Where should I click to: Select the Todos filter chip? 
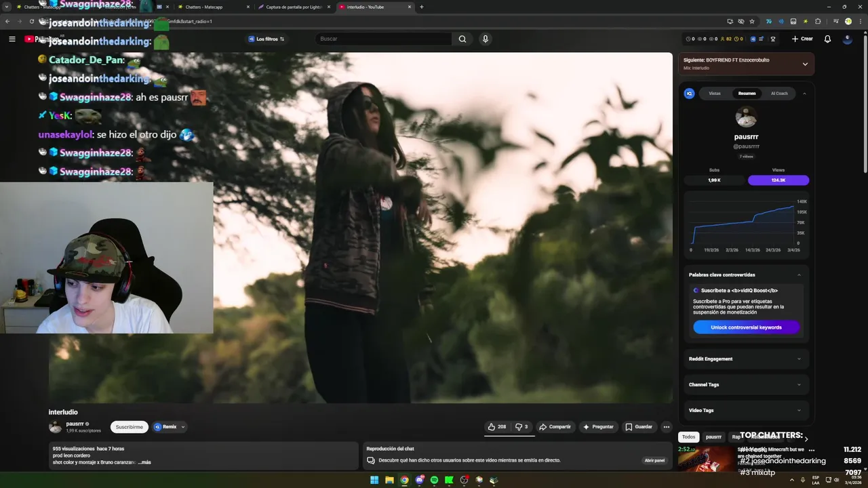pos(689,437)
